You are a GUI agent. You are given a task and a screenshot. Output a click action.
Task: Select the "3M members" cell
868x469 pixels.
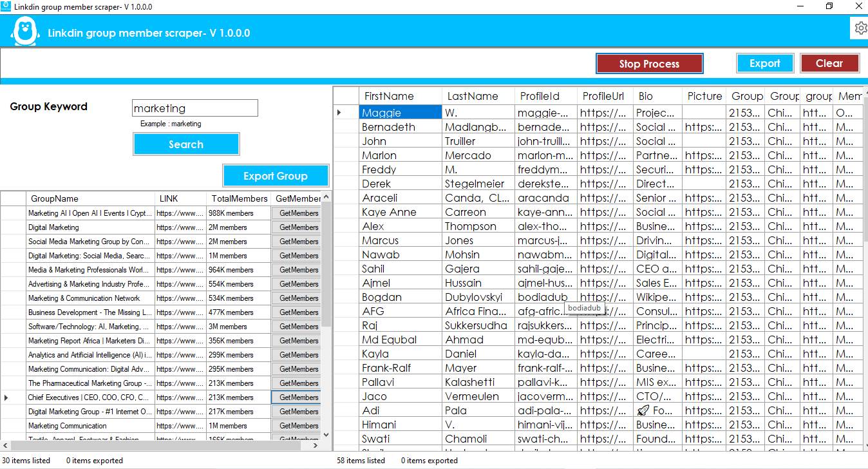(239, 327)
